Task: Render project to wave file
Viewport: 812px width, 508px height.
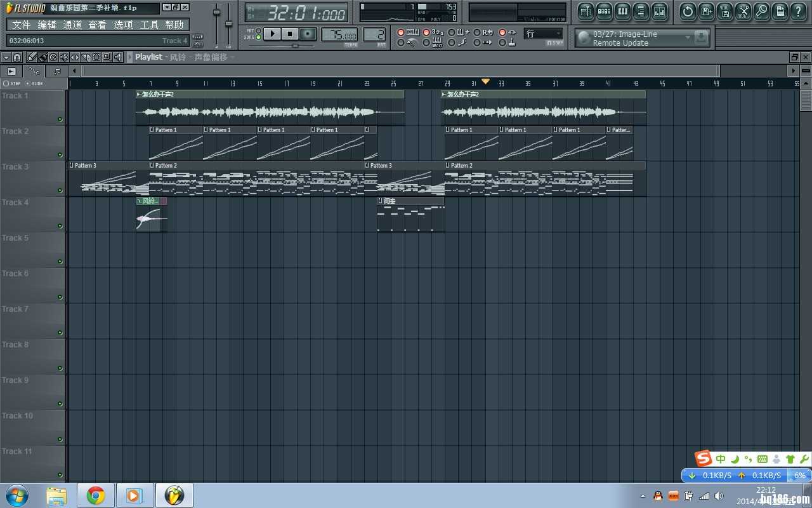Action: [724, 11]
